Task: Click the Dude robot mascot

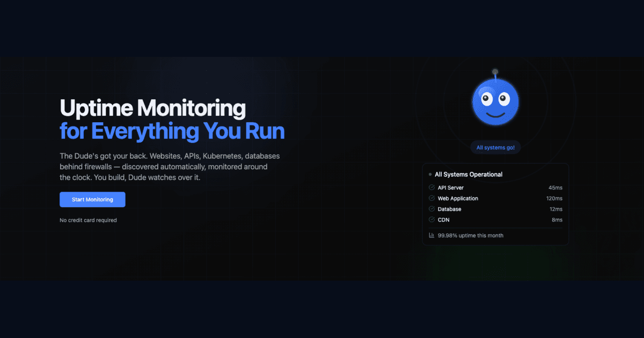Action: tap(495, 102)
